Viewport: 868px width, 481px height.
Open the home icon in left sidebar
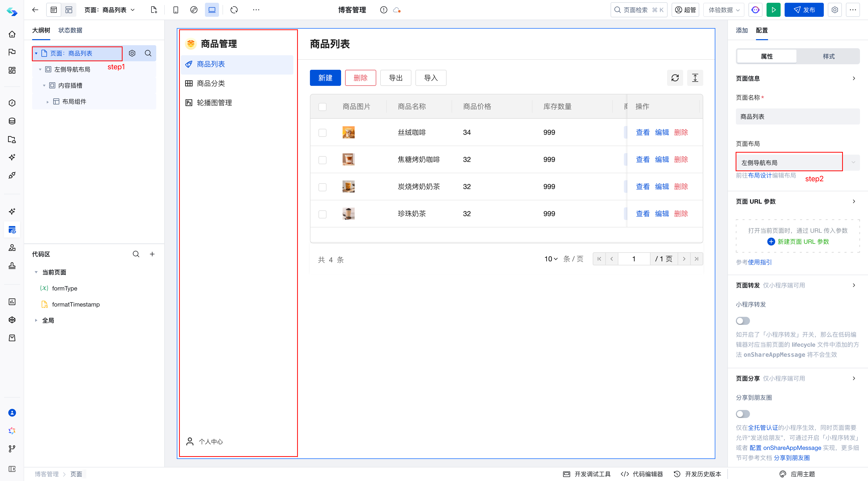pos(12,34)
